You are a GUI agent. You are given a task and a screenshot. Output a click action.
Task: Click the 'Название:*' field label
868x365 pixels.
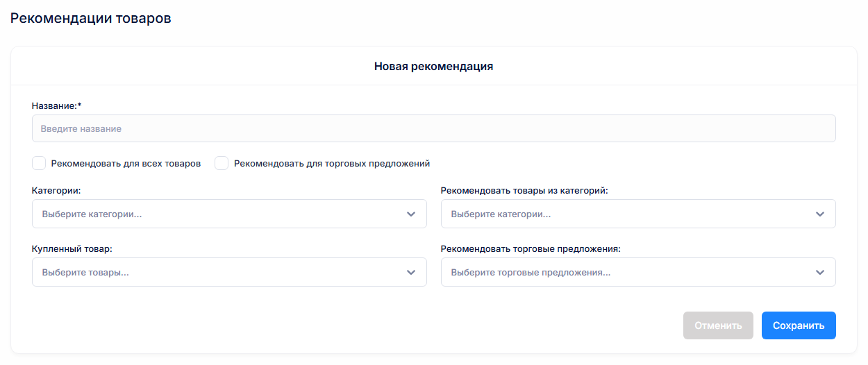click(x=57, y=105)
